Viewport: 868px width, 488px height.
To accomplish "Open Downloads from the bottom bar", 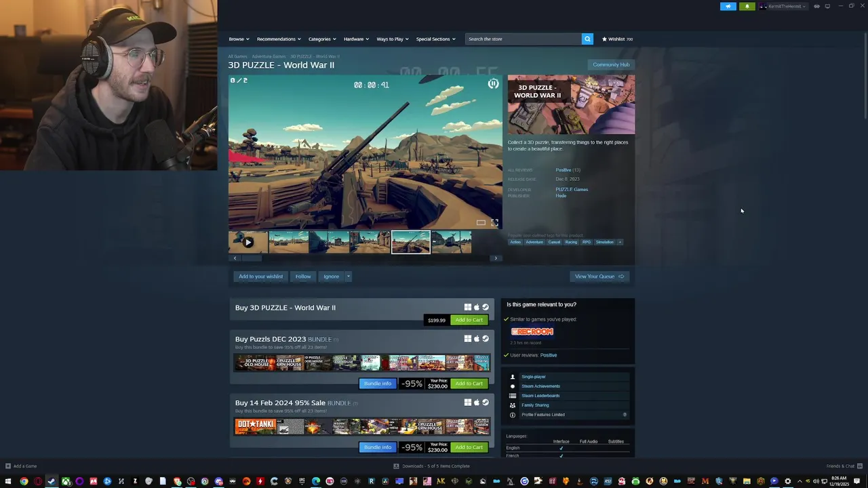I will tap(431, 466).
